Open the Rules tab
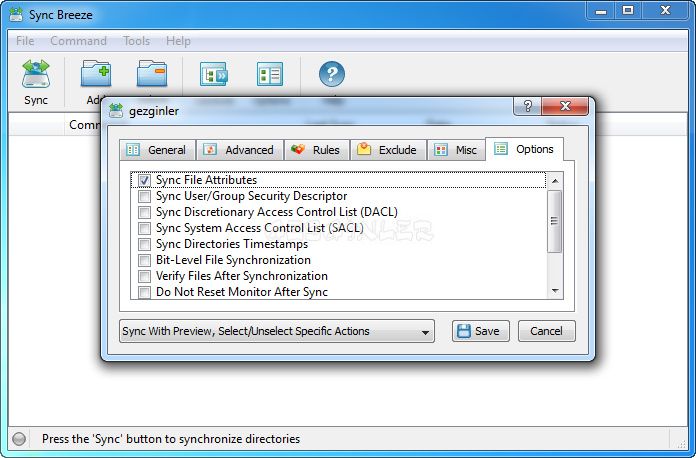The height and width of the screenshot is (458, 696). 316,150
